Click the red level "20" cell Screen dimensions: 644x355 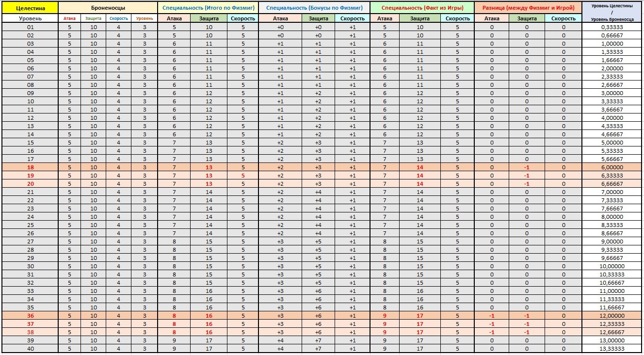30,184
